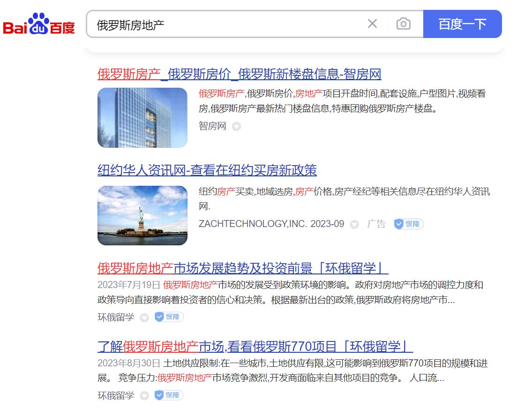Click the glass skyscraper thumbnail
Viewport: 532px width, 410px height.
click(x=142, y=118)
